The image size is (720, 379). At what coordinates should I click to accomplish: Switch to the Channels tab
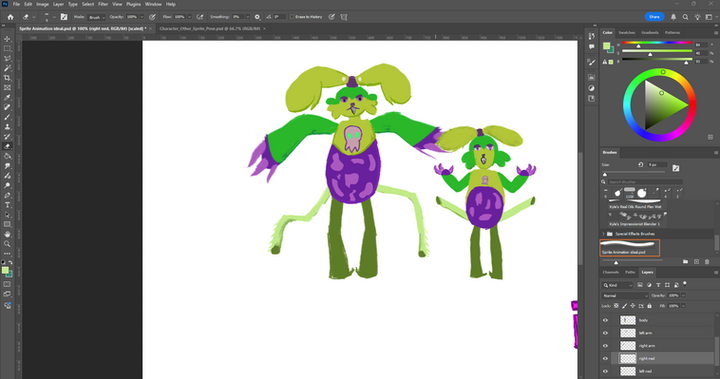click(x=611, y=272)
